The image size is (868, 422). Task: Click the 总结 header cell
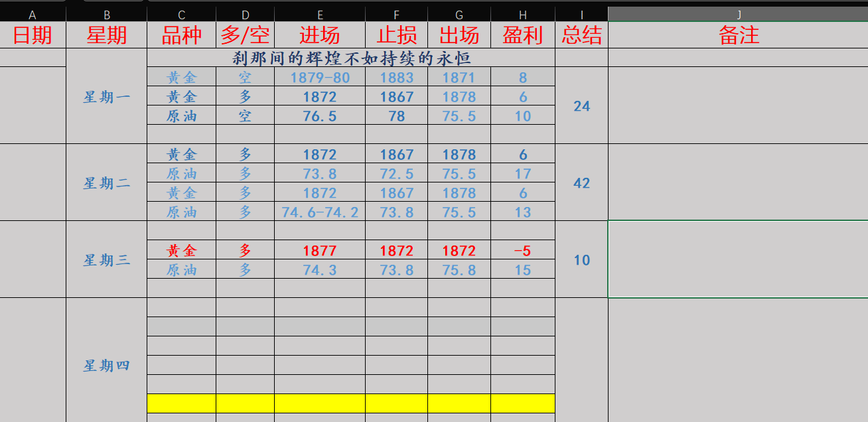[x=581, y=35]
